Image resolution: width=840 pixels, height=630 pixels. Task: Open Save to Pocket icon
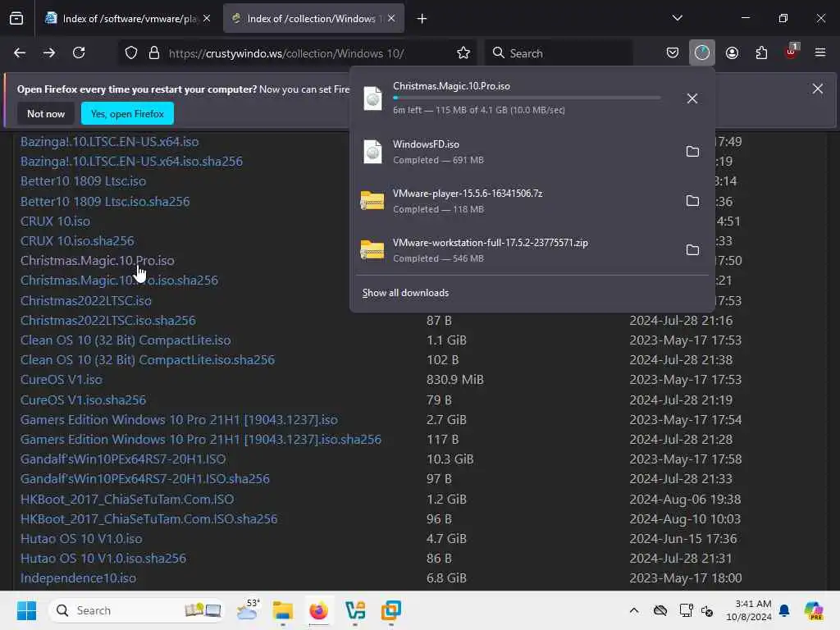(673, 52)
